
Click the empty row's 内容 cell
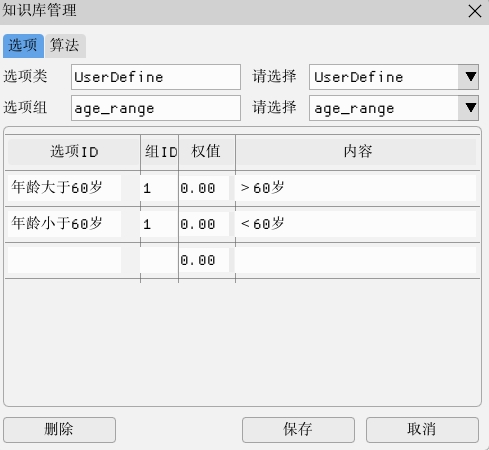click(356, 260)
